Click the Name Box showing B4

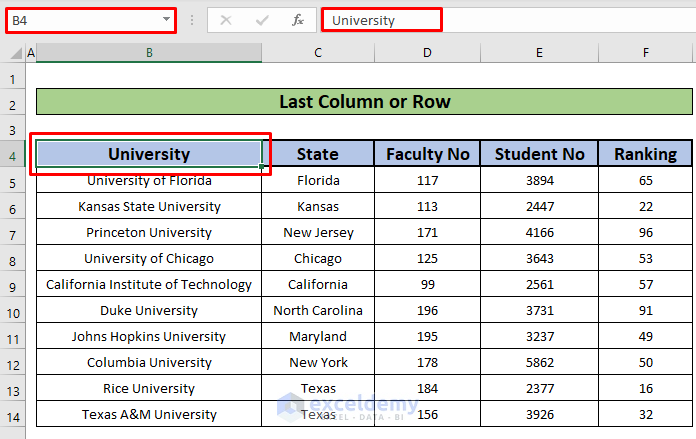tap(80, 20)
